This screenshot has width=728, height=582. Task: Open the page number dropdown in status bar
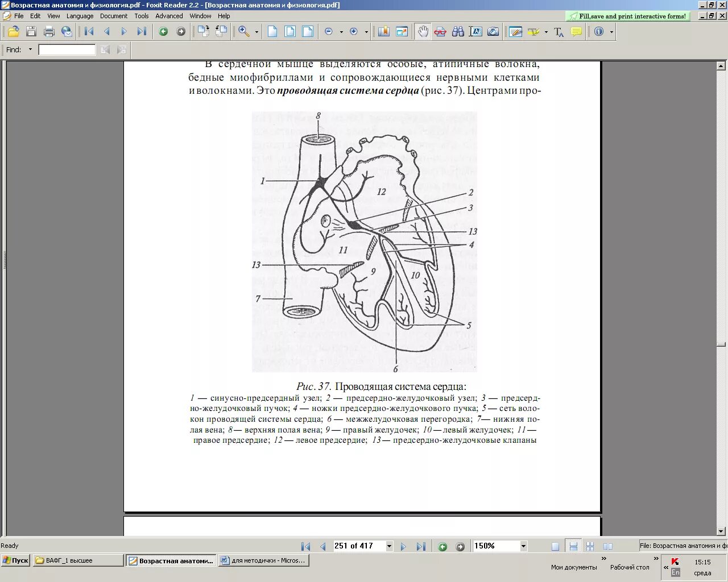[x=389, y=546]
